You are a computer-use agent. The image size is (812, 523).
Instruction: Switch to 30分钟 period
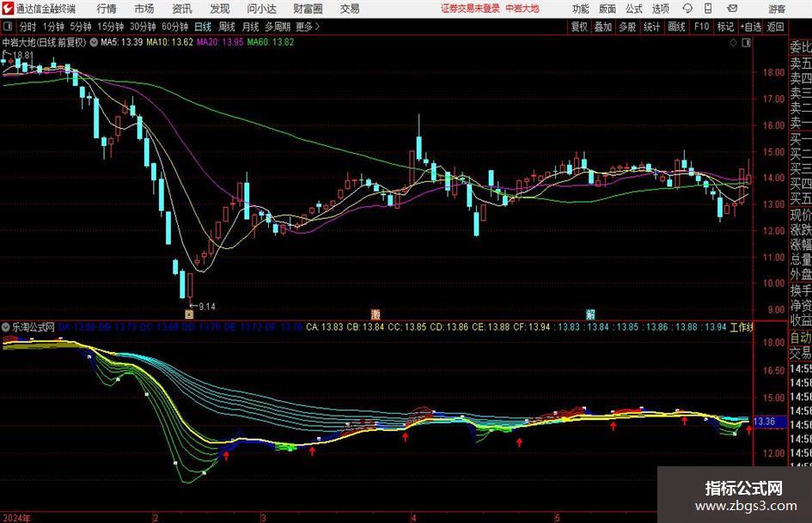pos(143,27)
